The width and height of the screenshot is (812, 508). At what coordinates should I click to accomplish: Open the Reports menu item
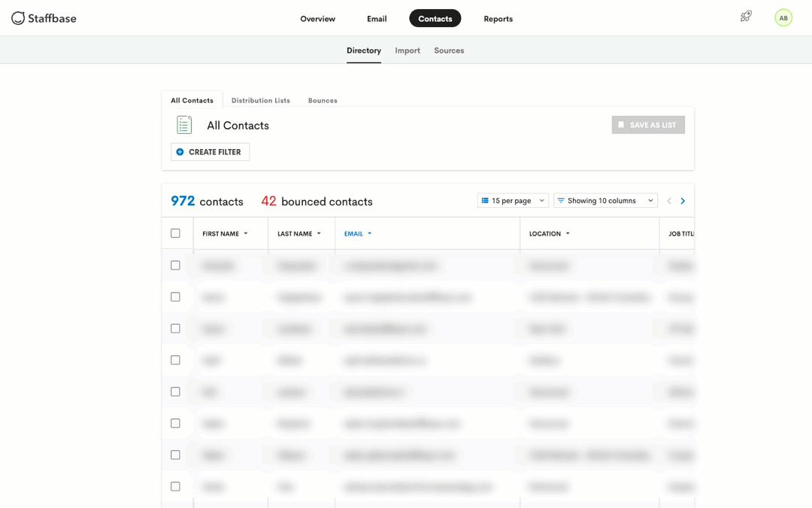(x=498, y=19)
